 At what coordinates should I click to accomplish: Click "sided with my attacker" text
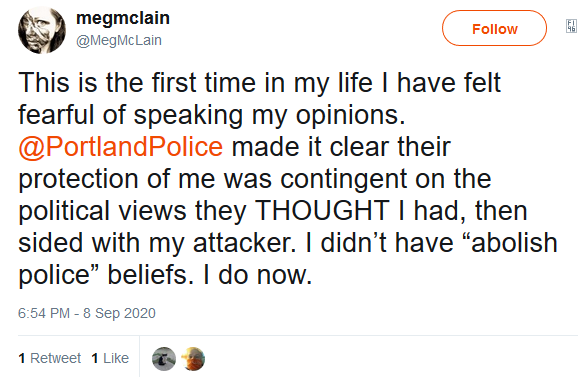click(155, 243)
